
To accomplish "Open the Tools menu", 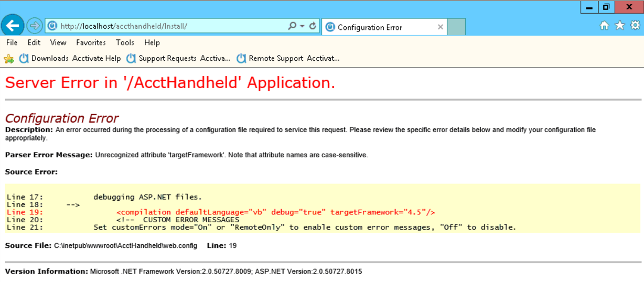I will pyautogui.click(x=125, y=42).
